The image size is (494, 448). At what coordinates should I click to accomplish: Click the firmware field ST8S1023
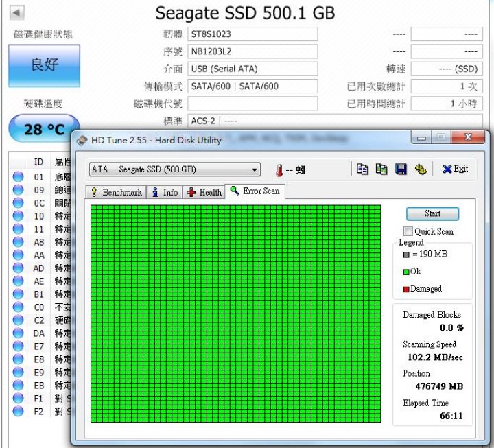click(252, 34)
